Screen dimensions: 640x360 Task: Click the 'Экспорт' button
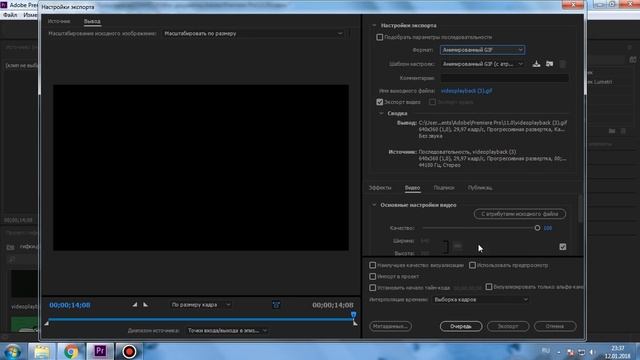[508, 326]
